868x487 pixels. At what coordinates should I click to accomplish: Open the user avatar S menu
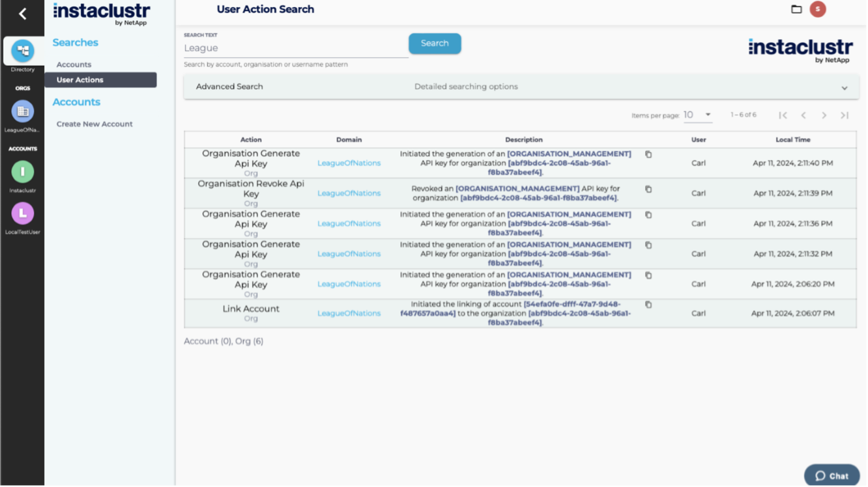click(x=818, y=9)
